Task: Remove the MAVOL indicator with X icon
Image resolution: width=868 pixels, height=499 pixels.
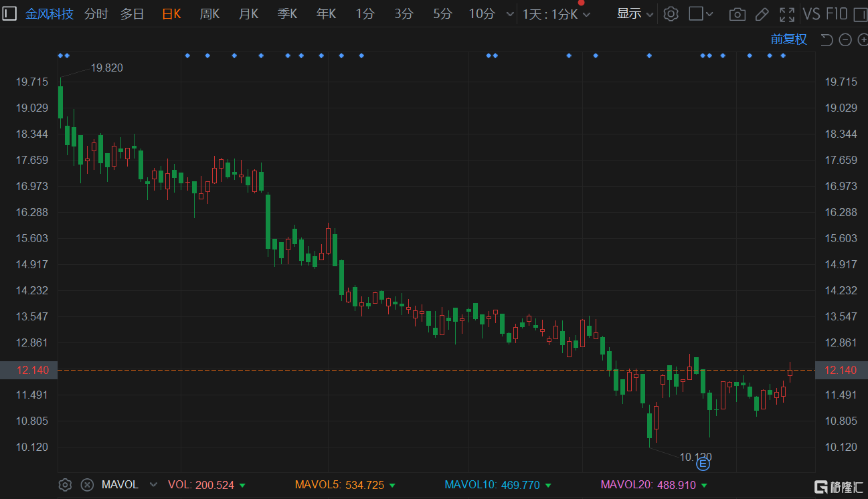Action: 86,485
